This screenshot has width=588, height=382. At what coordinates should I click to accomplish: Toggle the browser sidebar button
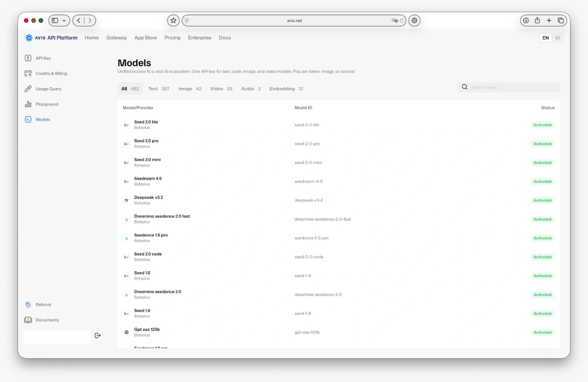[x=55, y=20]
